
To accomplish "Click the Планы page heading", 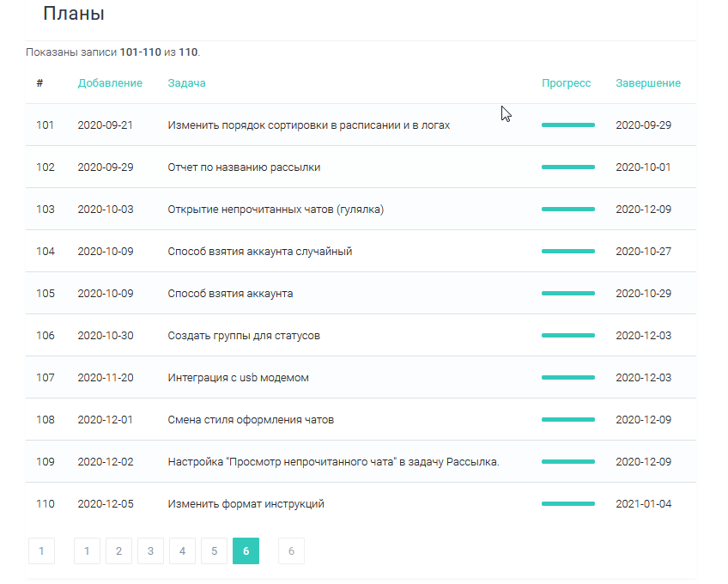I will [74, 14].
